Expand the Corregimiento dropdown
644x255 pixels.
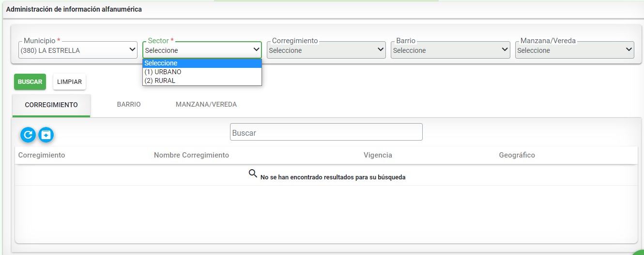tap(326, 50)
